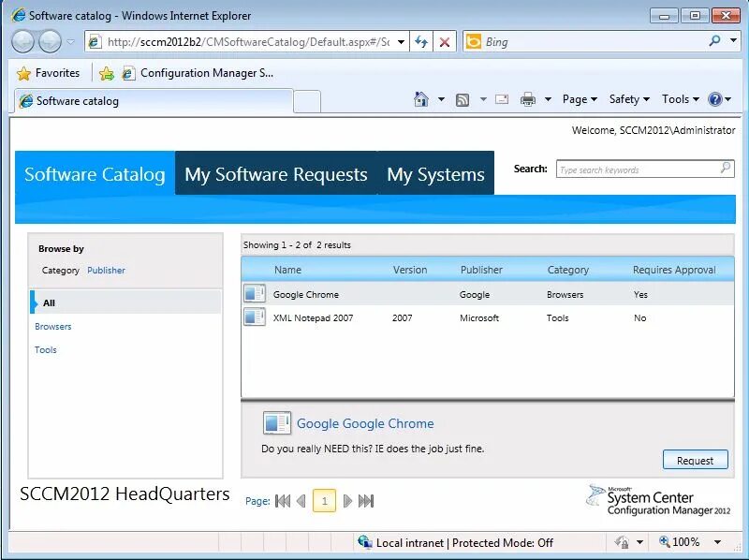
Task: Select the Tools category filter
Action: click(x=46, y=349)
